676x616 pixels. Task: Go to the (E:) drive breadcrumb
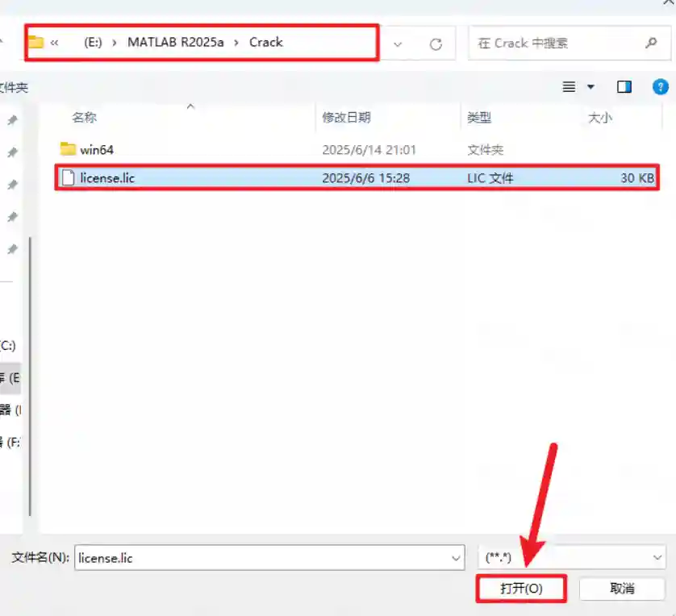click(x=93, y=42)
